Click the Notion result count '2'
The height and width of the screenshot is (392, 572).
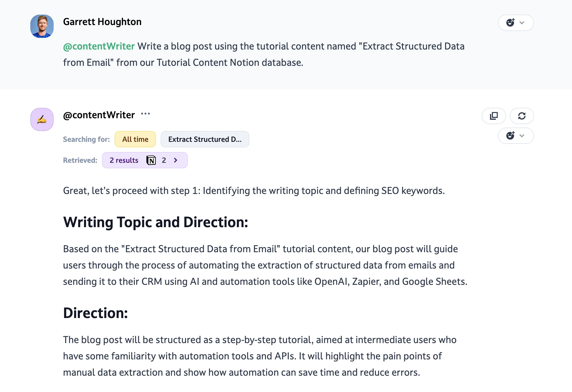164,160
